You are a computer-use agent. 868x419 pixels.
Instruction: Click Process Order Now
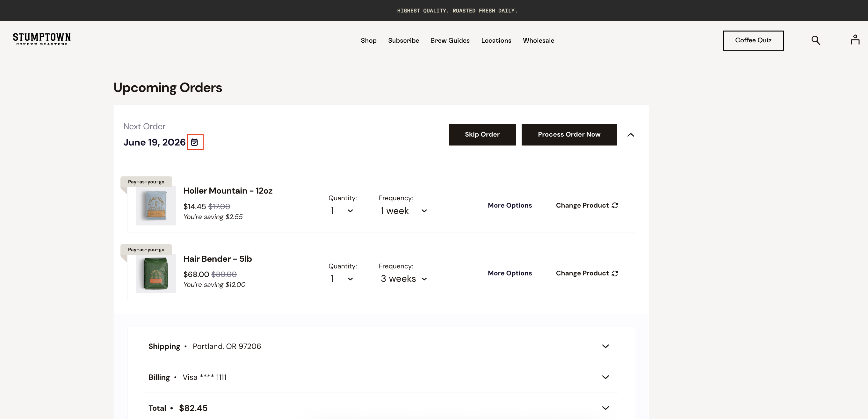click(x=569, y=135)
